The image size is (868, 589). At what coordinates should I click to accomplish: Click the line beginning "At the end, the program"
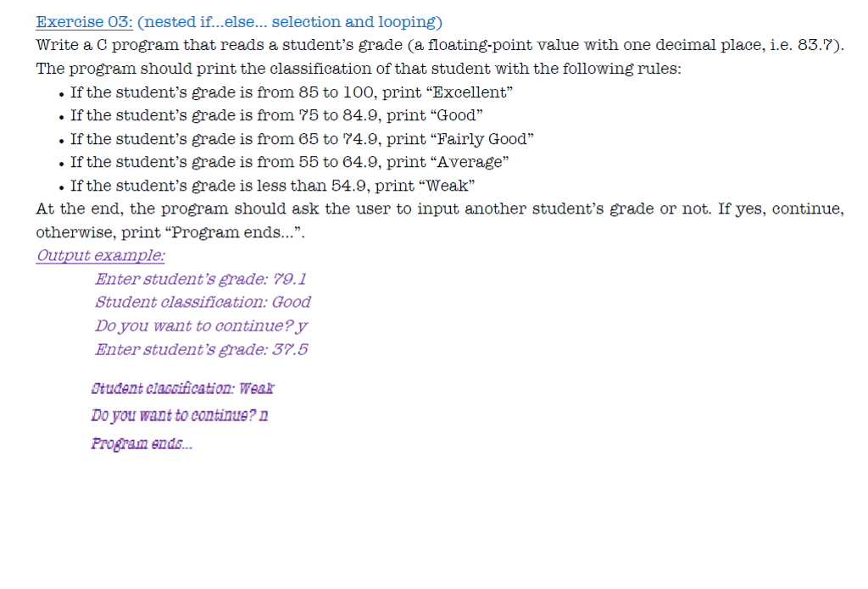pos(440,208)
